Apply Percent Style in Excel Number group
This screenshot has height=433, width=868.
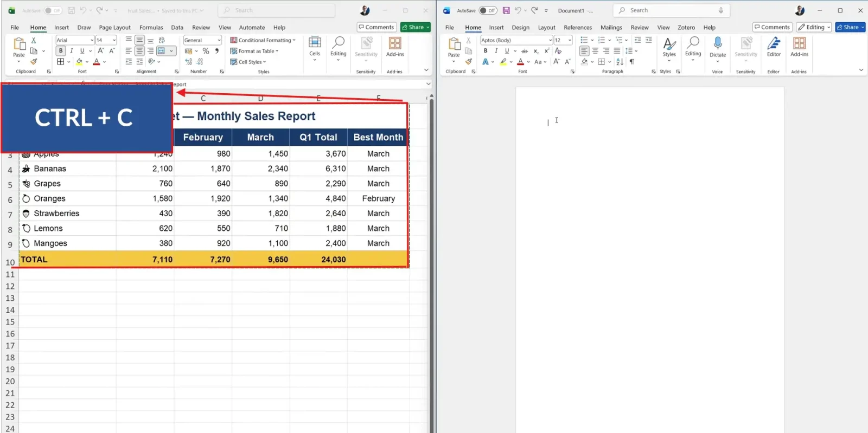click(206, 51)
